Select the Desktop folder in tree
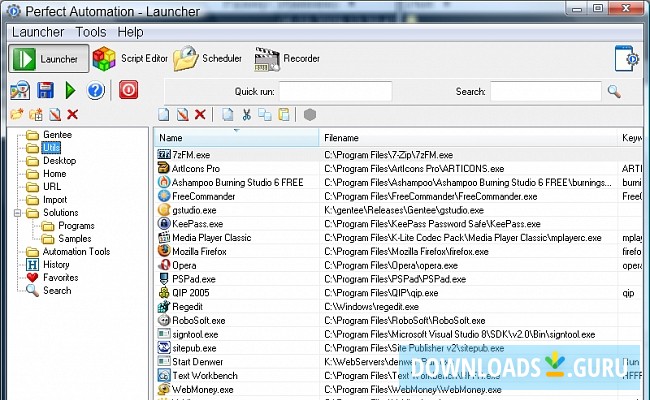650x400 pixels. tap(60, 160)
